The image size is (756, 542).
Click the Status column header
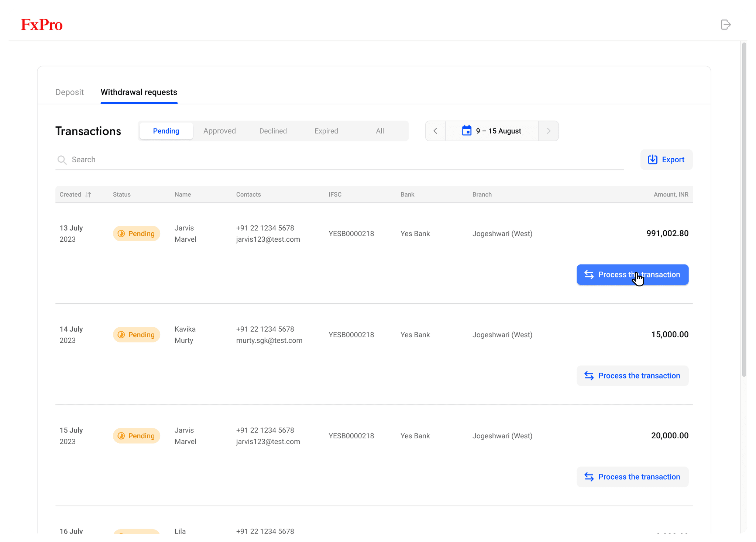pyautogui.click(x=122, y=194)
